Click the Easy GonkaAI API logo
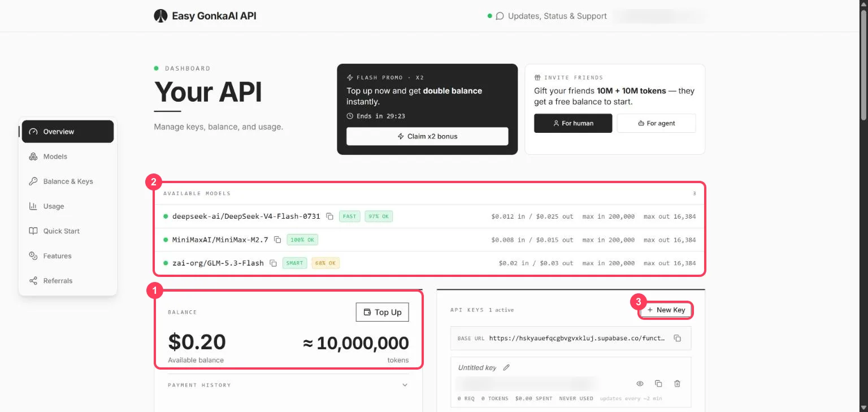The width and height of the screenshot is (868, 412). pyautogui.click(x=205, y=16)
